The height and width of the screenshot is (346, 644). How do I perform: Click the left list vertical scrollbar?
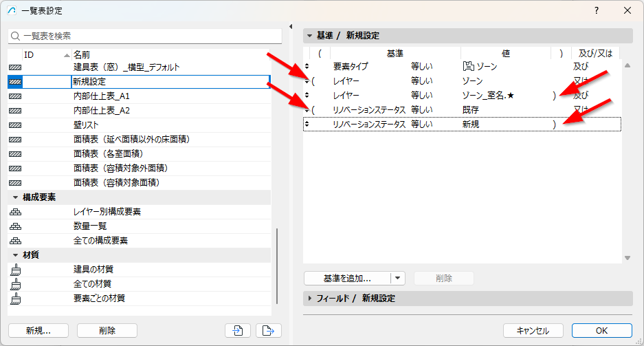tap(277, 266)
